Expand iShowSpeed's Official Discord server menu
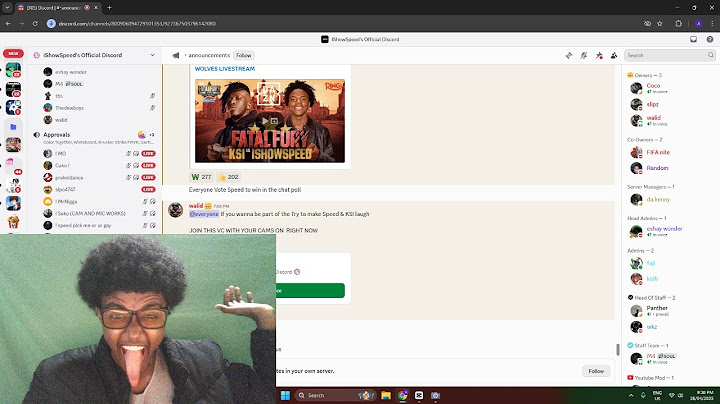The width and height of the screenshot is (720, 404). (x=152, y=55)
